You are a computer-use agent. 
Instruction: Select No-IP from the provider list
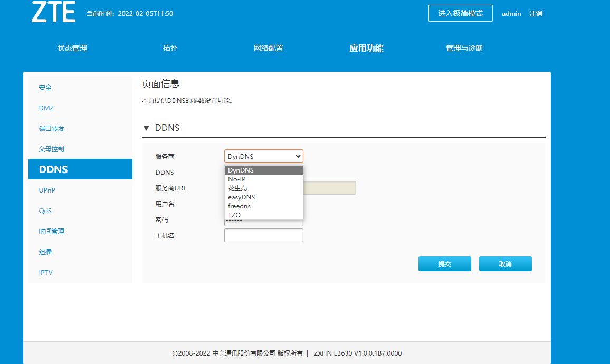click(x=236, y=179)
